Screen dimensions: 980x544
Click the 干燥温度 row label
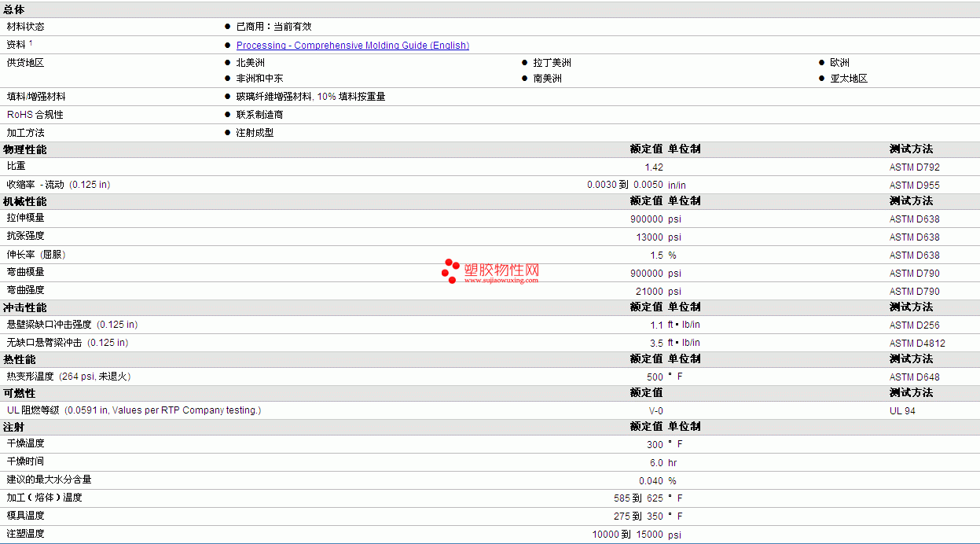click(x=25, y=443)
